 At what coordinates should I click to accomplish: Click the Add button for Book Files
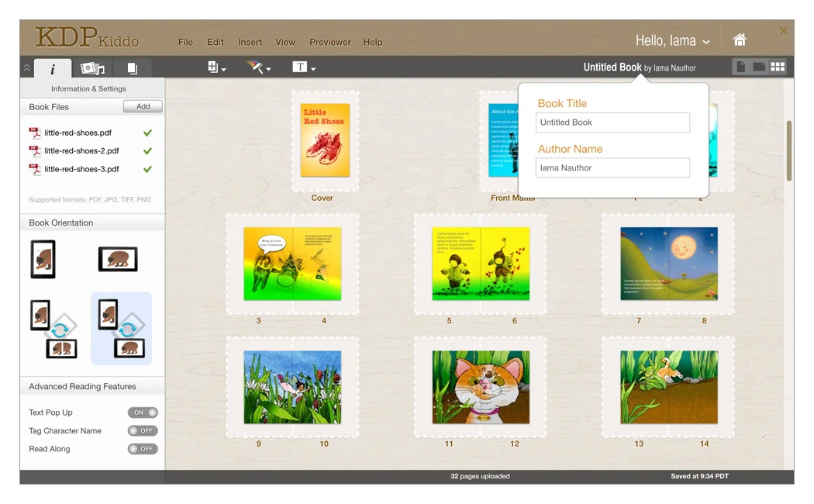coord(143,106)
